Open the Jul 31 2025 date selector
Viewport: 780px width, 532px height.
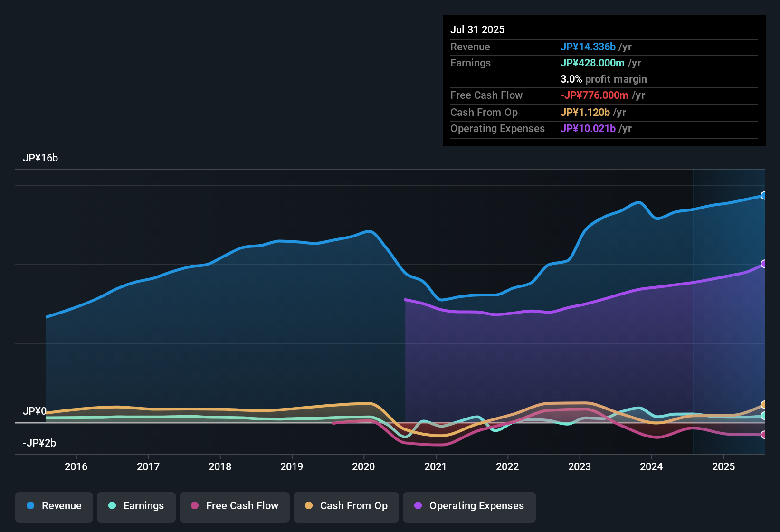tap(477, 29)
